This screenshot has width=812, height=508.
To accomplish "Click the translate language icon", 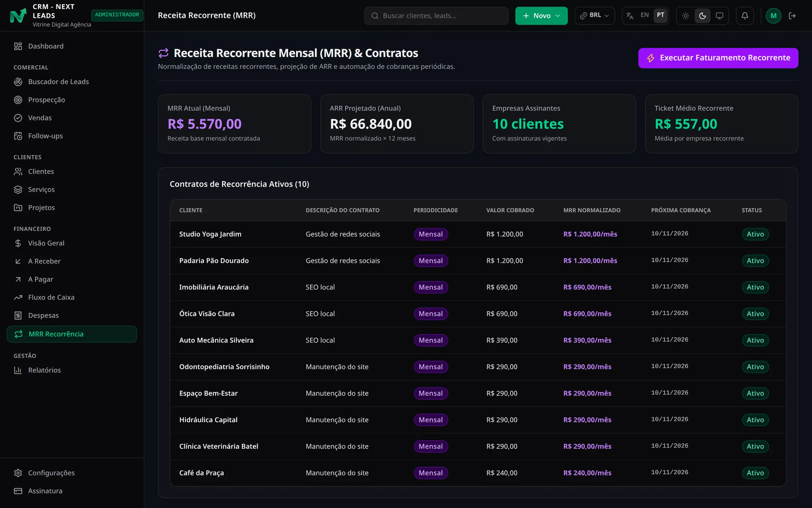I will (x=630, y=16).
